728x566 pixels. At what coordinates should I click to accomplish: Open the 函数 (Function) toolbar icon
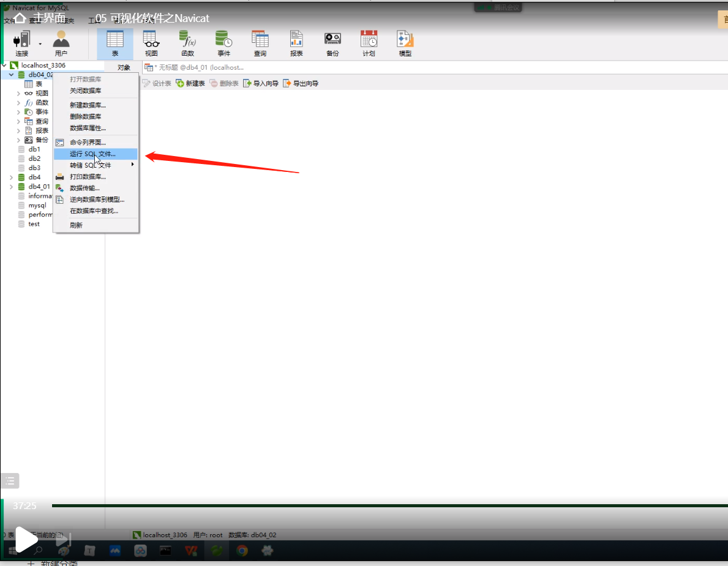187,43
